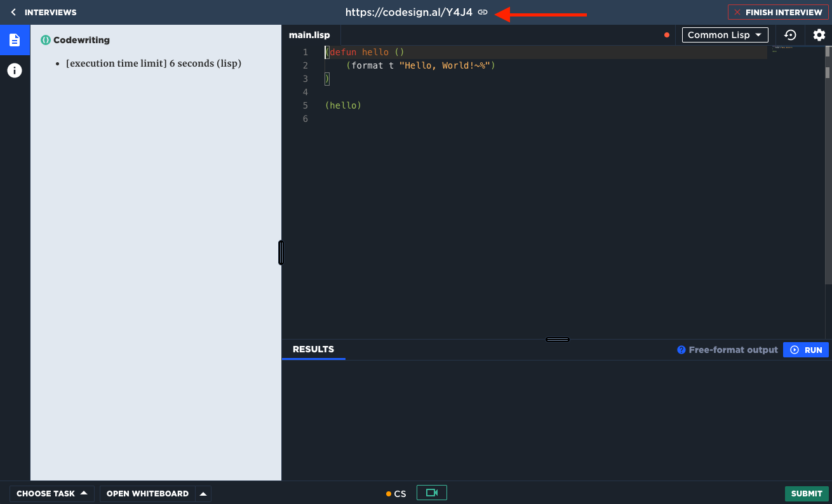Switch to the RESULTS tab
The image size is (832, 504).
coord(313,349)
